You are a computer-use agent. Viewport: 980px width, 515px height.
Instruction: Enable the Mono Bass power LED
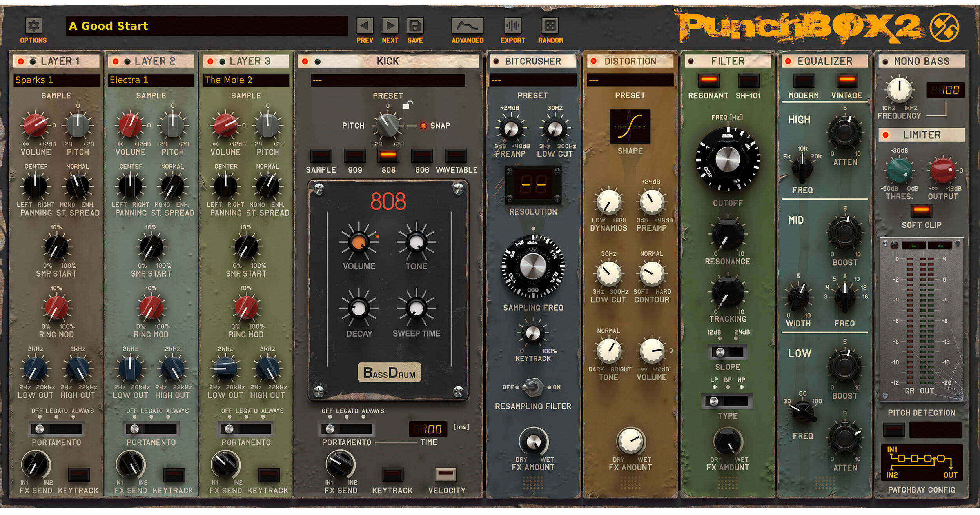pyautogui.click(x=885, y=61)
